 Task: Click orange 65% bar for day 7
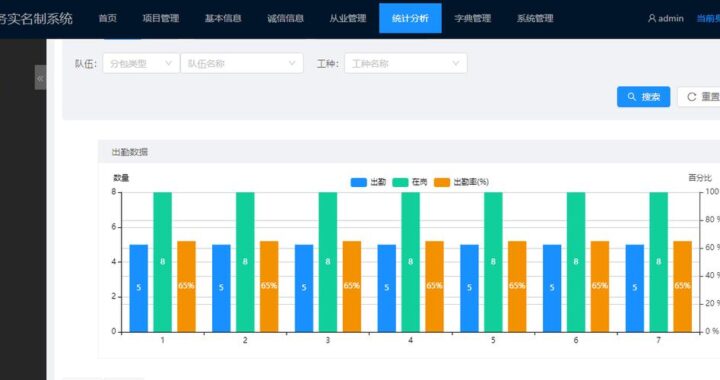coord(682,286)
